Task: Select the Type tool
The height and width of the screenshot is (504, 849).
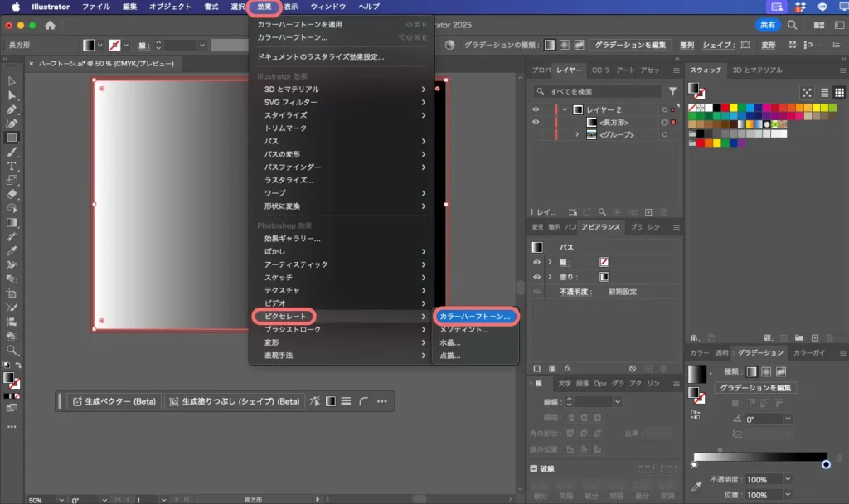Action: tap(12, 166)
